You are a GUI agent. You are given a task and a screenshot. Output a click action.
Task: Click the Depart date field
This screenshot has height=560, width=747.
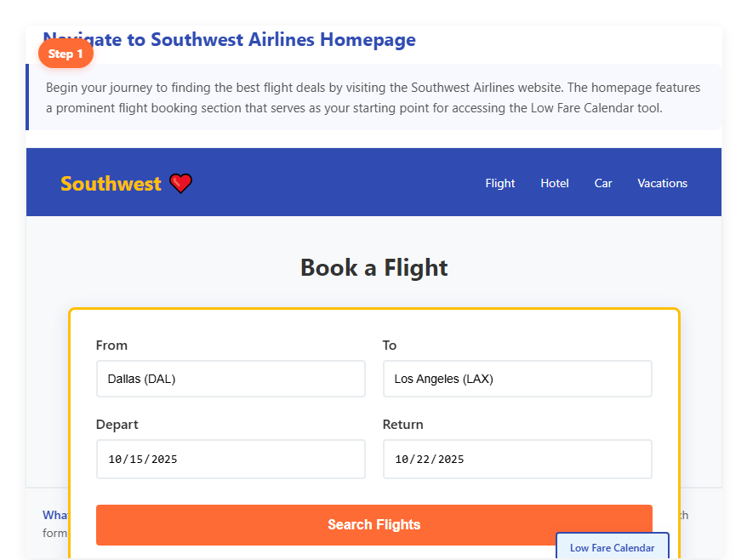231,459
